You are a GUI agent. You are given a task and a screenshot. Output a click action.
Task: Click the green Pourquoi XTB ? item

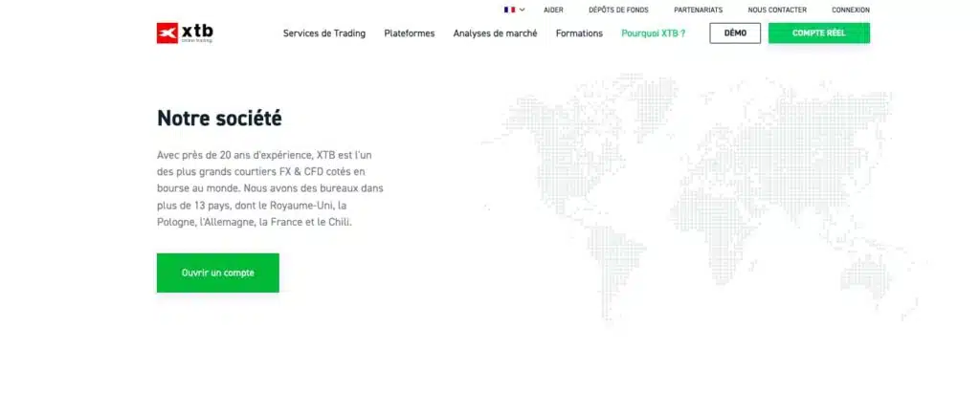tap(653, 33)
